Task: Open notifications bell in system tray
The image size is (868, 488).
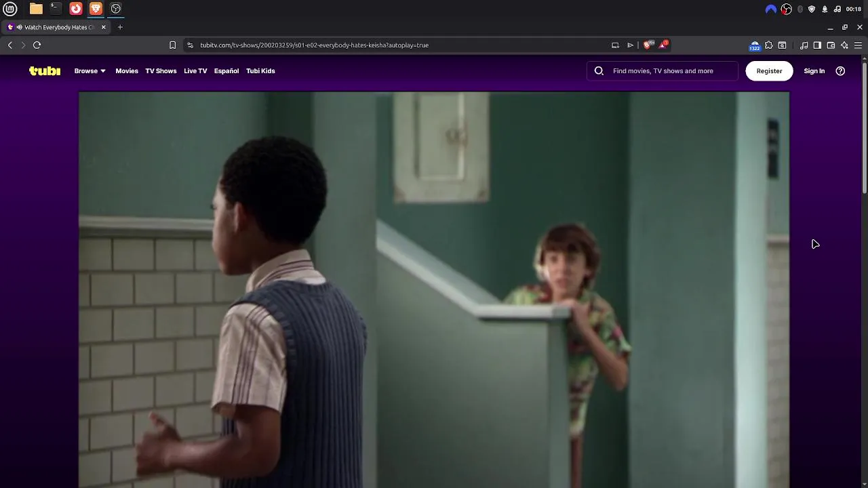Action: pos(825,9)
